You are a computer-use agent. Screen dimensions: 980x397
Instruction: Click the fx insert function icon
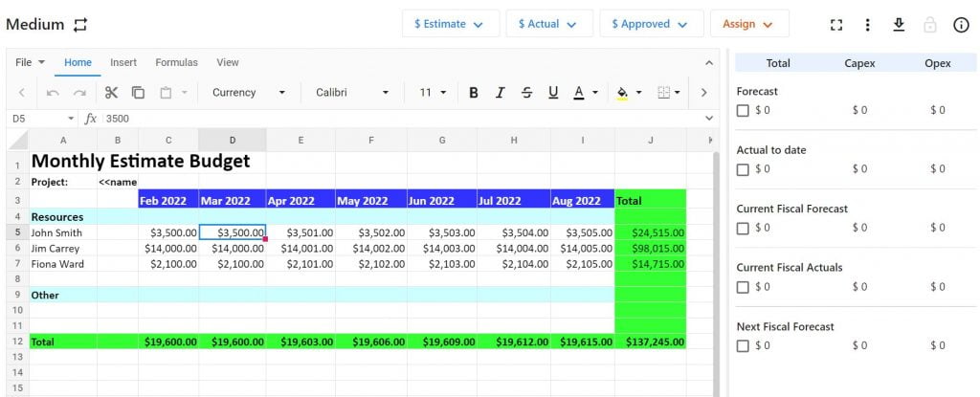point(91,119)
